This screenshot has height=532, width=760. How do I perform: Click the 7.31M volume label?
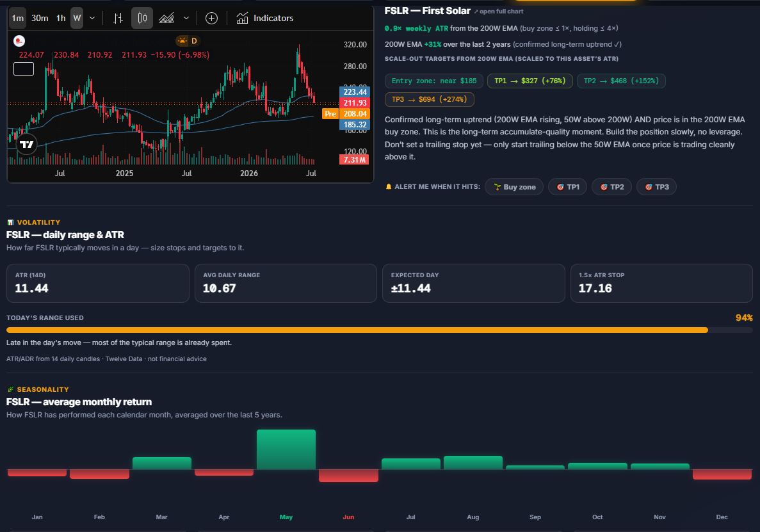click(x=354, y=159)
